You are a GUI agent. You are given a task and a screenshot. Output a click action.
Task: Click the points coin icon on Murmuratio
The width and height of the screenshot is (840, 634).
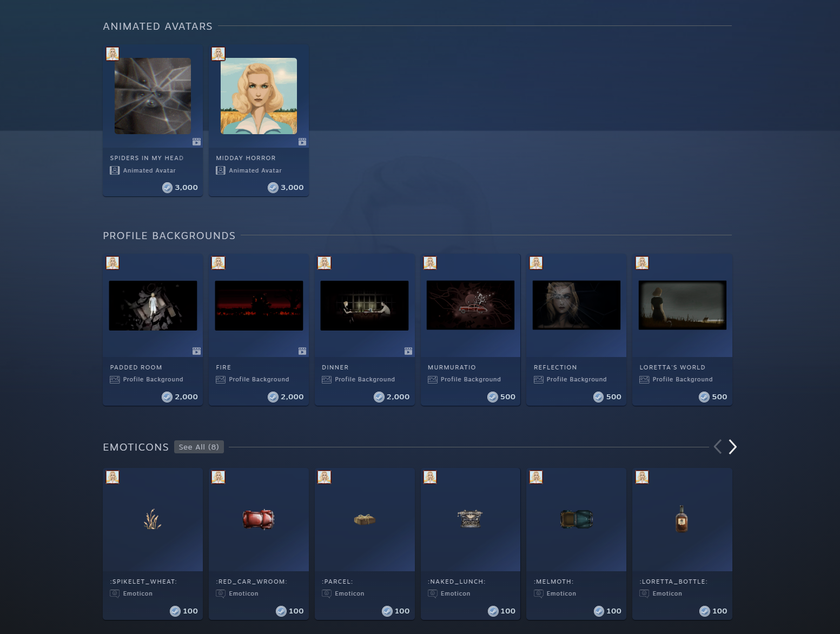tap(493, 397)
